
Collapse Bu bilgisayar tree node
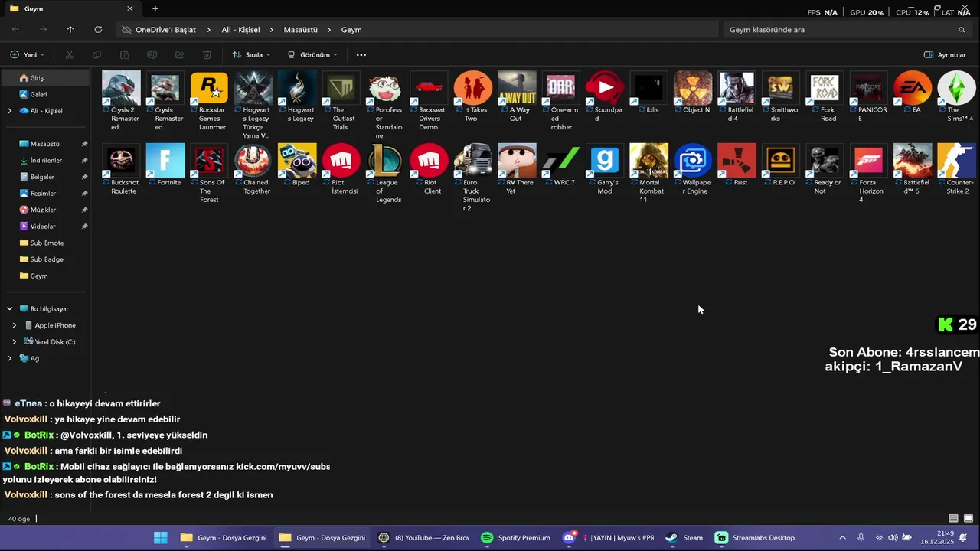tap(10, 309)
